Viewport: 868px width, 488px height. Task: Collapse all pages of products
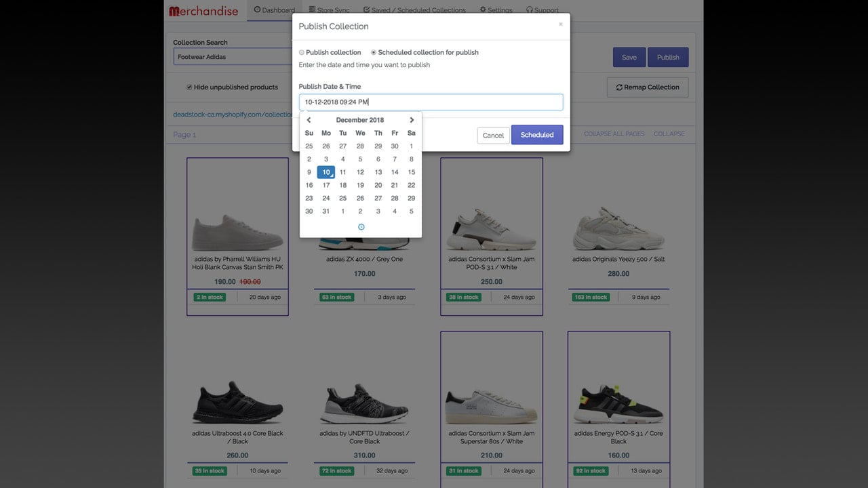(x=614, y=134)
